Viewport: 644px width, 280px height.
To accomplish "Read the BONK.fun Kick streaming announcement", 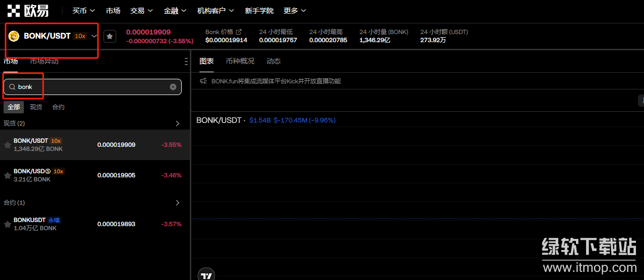I will 276,81.
